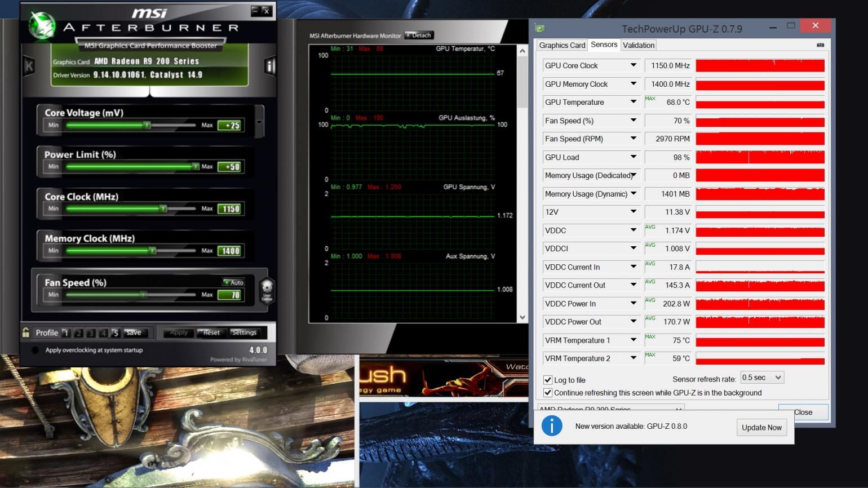The height and width of the screenshot is (488, 868).
Task: Click Power Limit slider handle
Action: 195,166
